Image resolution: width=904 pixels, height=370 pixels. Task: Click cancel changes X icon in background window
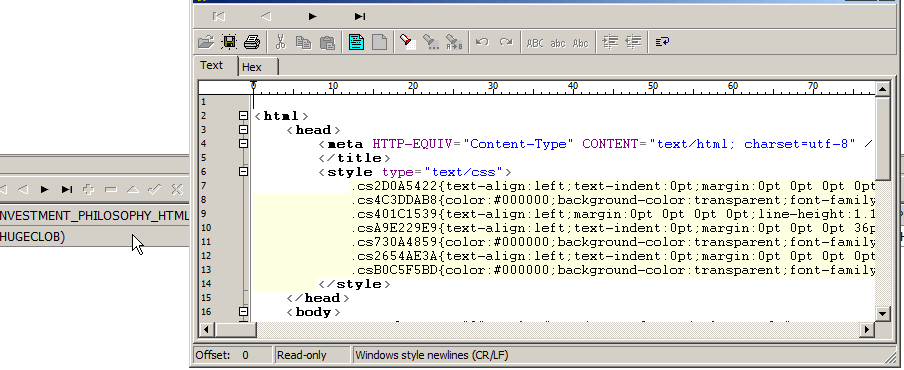click(x=176, y=189)
